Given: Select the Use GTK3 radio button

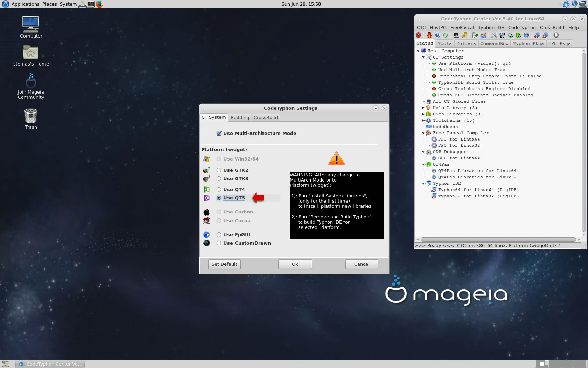Looking at the screenshot, I should (x=219, y=178).
